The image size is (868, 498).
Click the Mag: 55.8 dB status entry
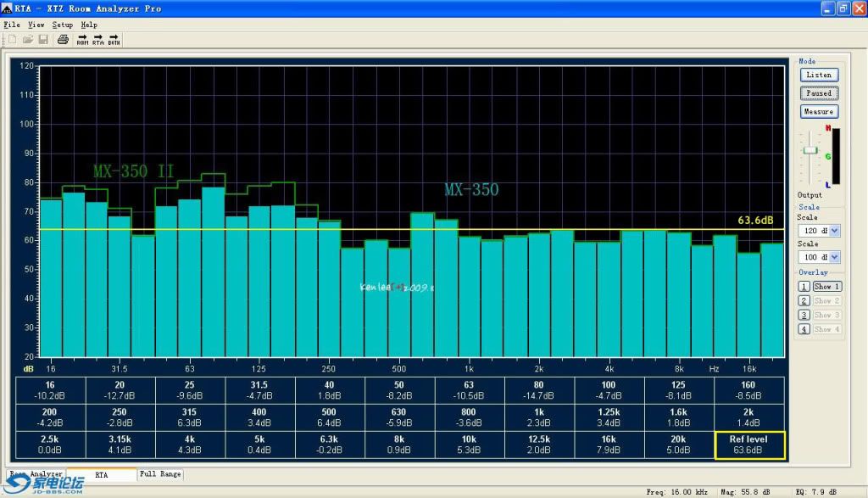point(745,491)
